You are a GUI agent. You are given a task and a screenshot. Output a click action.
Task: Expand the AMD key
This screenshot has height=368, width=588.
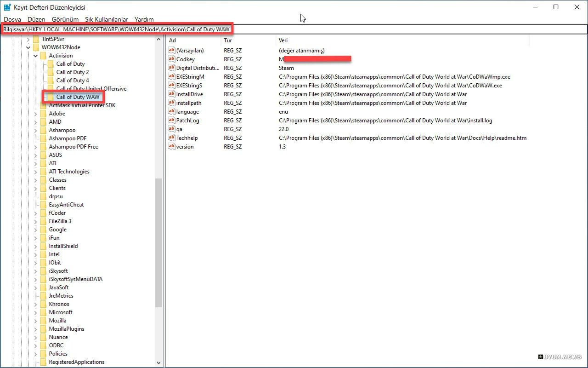36,122
